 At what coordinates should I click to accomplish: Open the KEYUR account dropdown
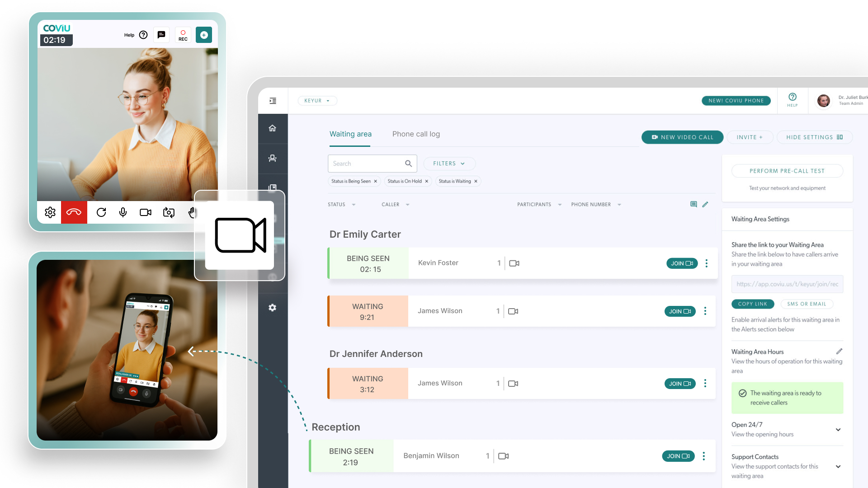tap(317, 101)
